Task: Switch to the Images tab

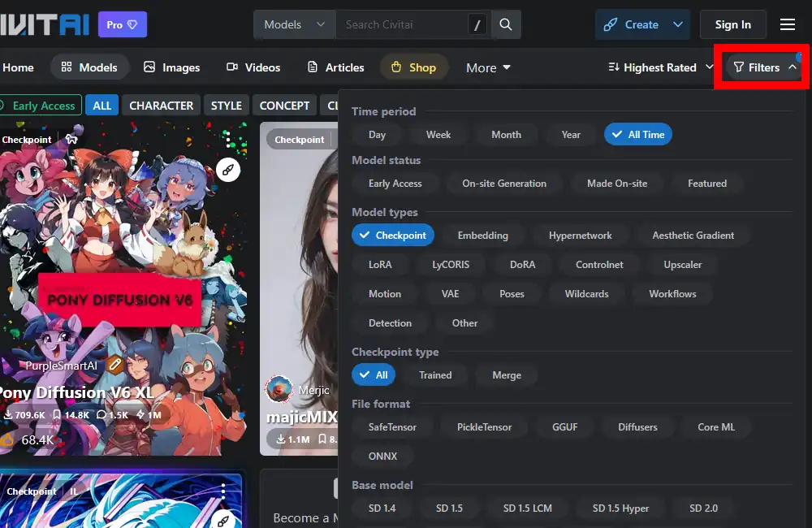Action: (171, 67)
